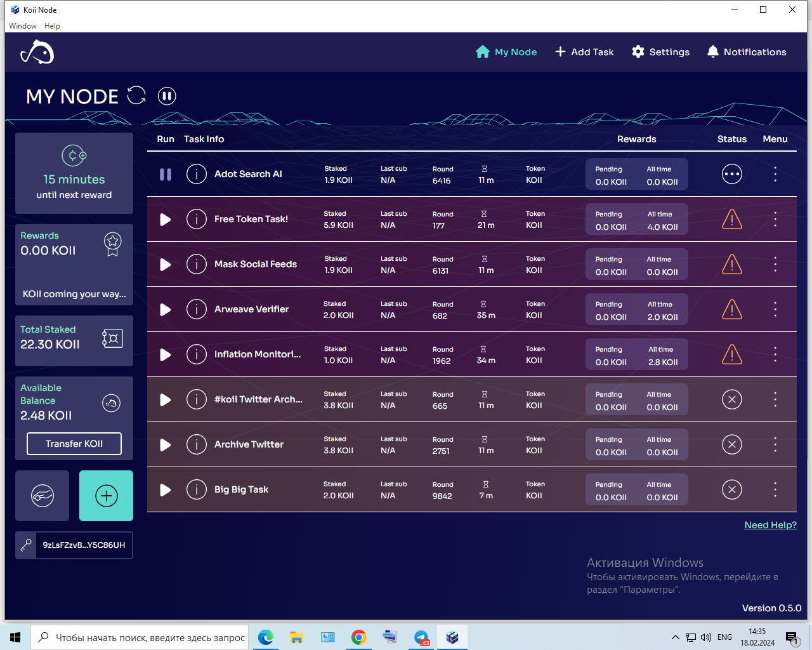
Task: Copy wallet address 9zLsFZzvB...Y5C86UH
Action: pos(84,545)
